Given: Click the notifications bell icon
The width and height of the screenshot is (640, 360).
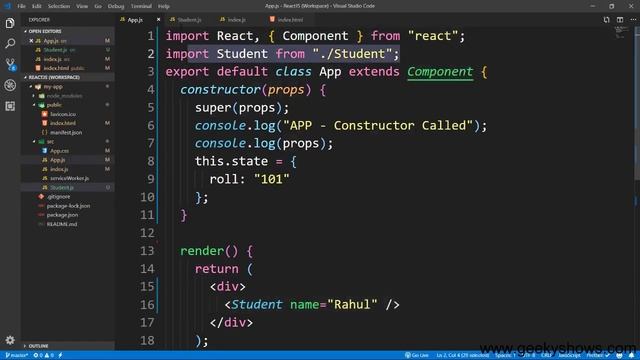Looking at the screenshot, I should [631, 356].
